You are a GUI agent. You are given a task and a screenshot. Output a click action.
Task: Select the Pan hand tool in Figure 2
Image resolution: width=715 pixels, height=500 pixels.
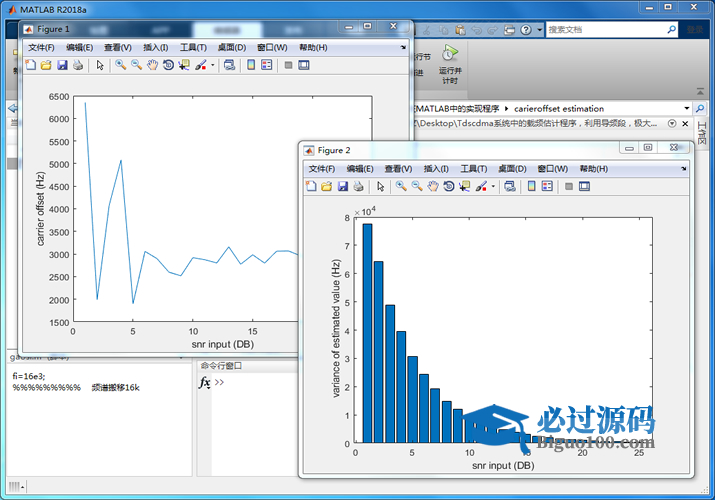tap(433, 186)
